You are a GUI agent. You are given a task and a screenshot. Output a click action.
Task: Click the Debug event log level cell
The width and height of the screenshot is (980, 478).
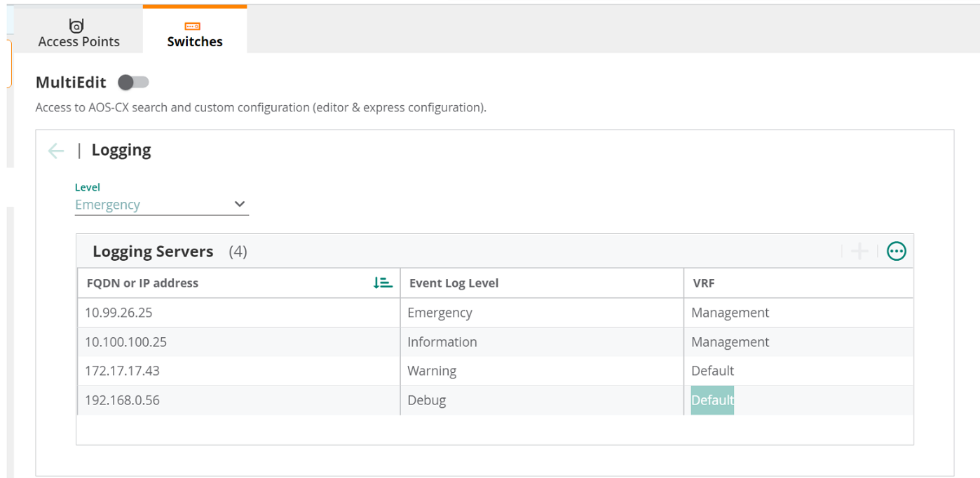pos(426,400)
